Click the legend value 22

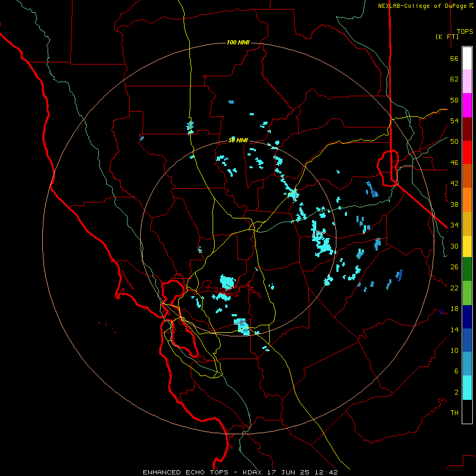(x=454, y=288)
